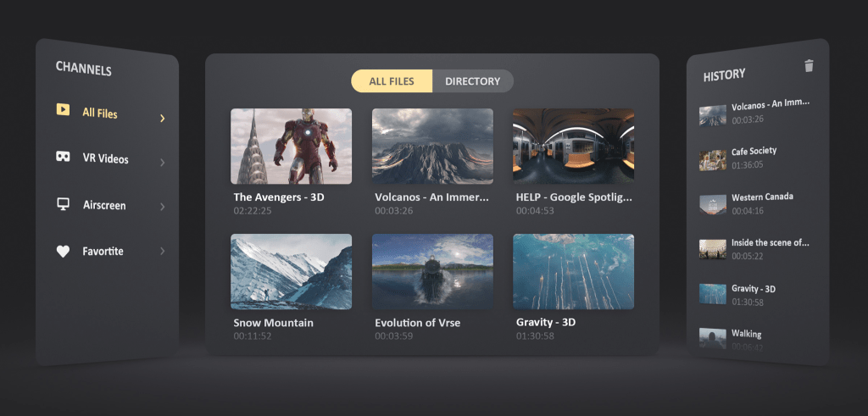Screen dimensions: 868x416
Task: Open the Gravity - 3D grid thumbnail
Action: tap(574, 272)
